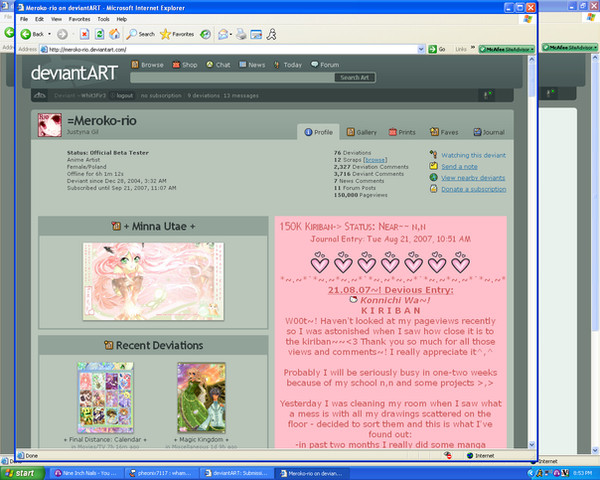Screen dimensions: 600x480
Task: Go to Home page via house icon
Action: (114, 34)
